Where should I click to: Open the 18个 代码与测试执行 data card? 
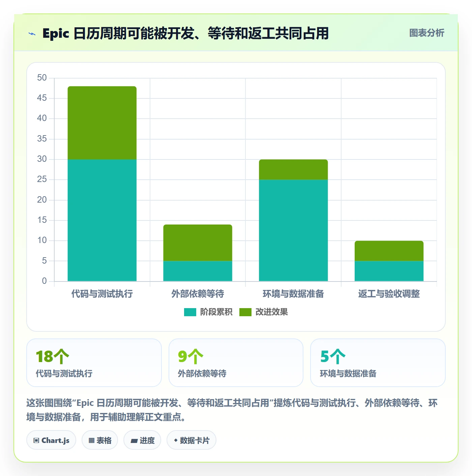coord(94,363)
